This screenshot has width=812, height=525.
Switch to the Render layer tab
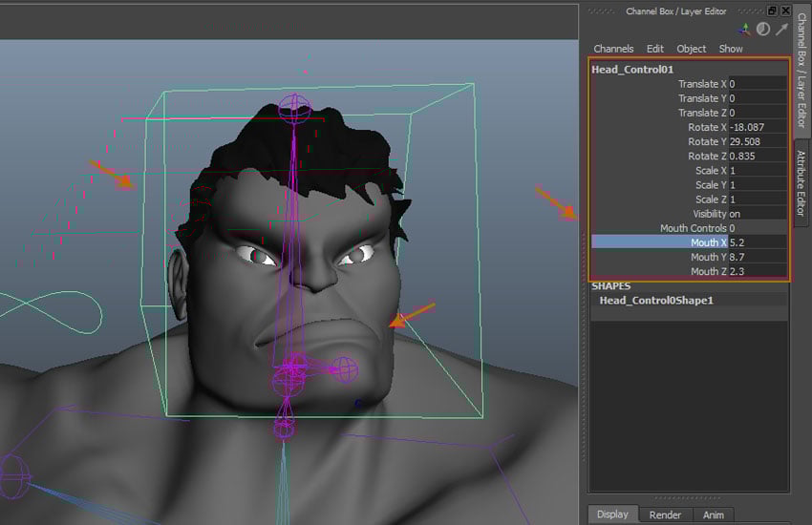tap(664, 514)
